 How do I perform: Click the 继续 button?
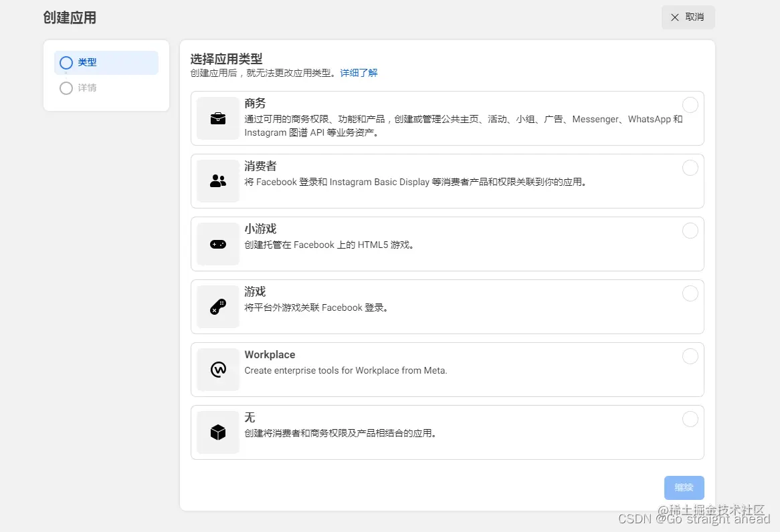point(684,488)
